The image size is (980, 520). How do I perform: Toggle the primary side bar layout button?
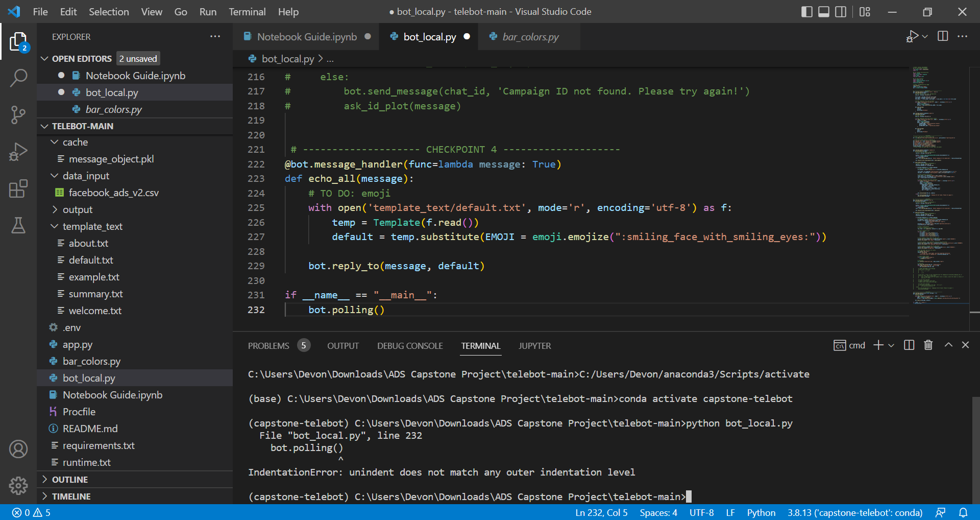(x=806, y=12)
